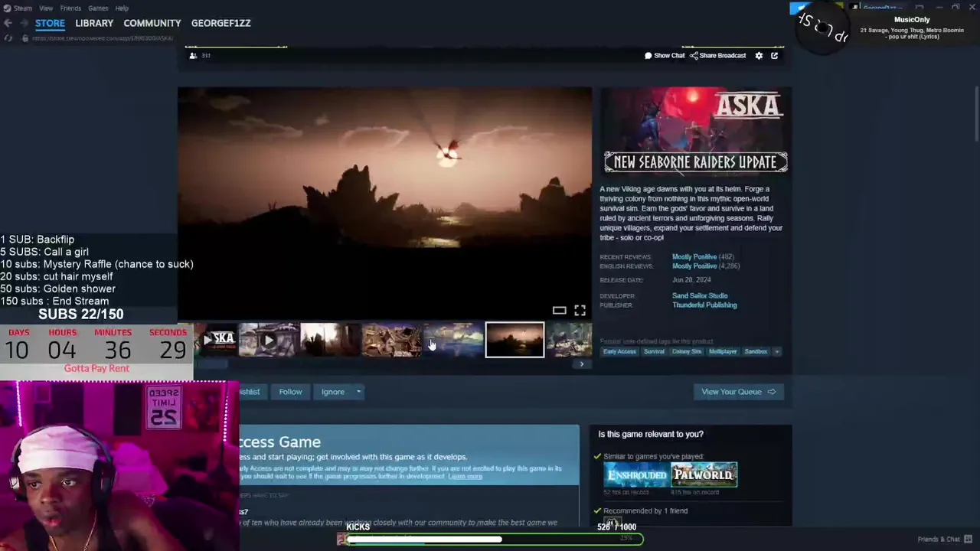Click 'Recommended by 1 friend' text
The image size is (980, 551).
coord(645,510)
